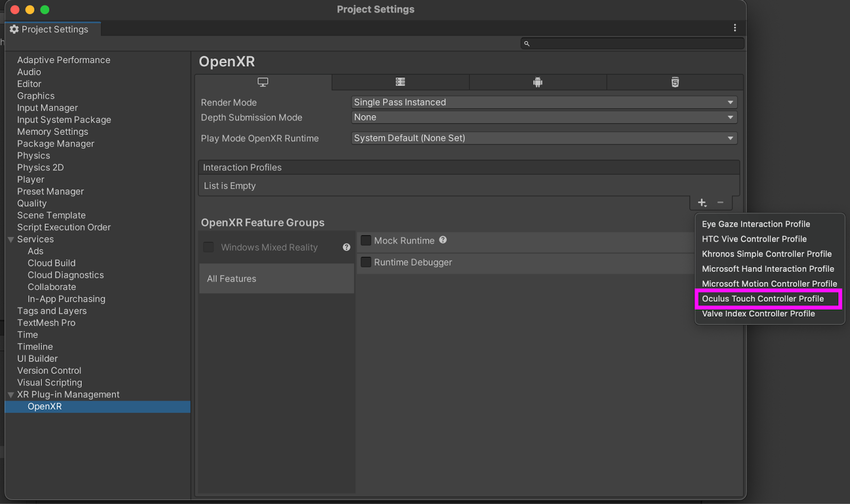Open the Play Mode OpenXR Runtime dropdown
Screen dimensions: 850x504
544,138
